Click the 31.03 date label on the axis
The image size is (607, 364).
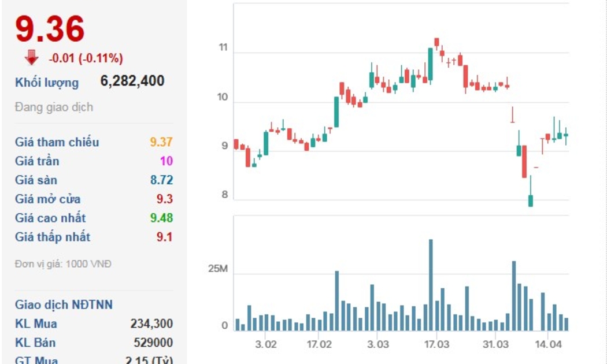495,344
